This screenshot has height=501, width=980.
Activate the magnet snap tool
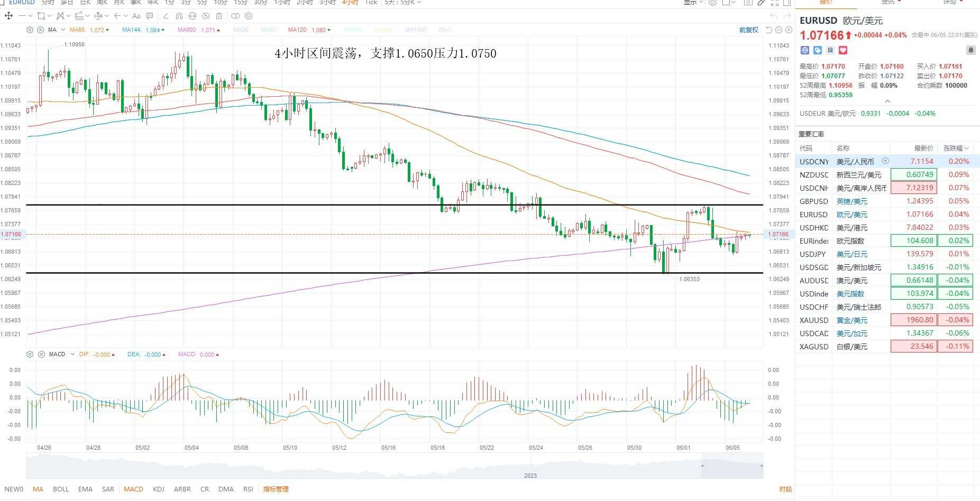pyautogui.click(x=179, y=16)
